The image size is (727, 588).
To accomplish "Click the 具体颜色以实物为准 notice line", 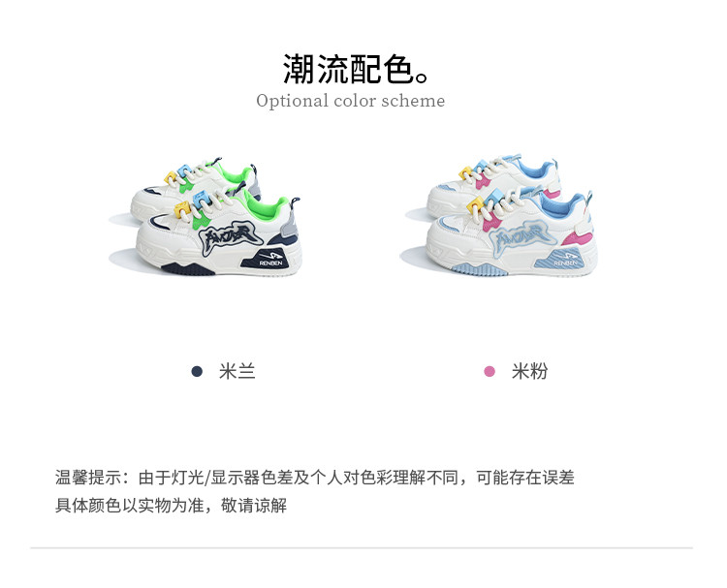I will [x=171, y=505].
